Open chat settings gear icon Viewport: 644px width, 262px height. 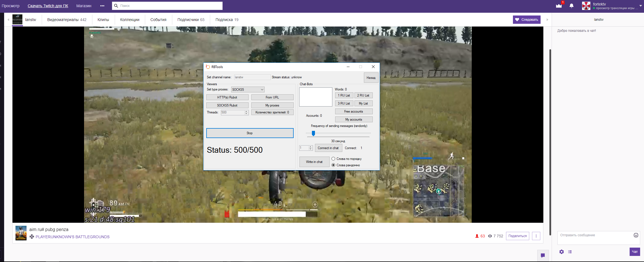click(562, 252)
